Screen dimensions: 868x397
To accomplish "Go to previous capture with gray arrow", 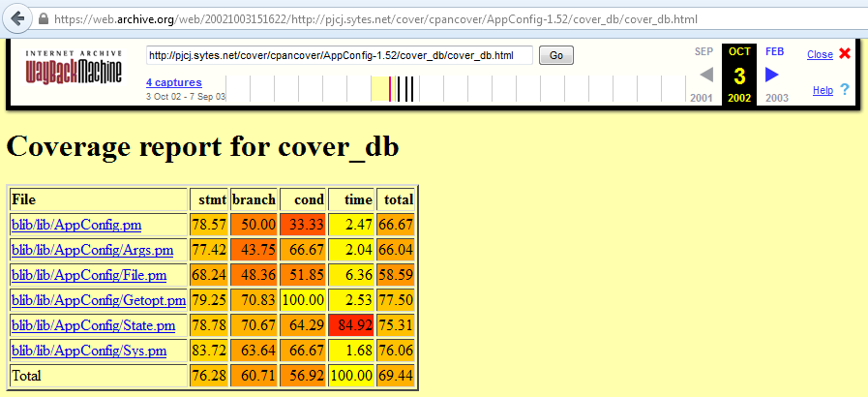I will tap(706, 75).
